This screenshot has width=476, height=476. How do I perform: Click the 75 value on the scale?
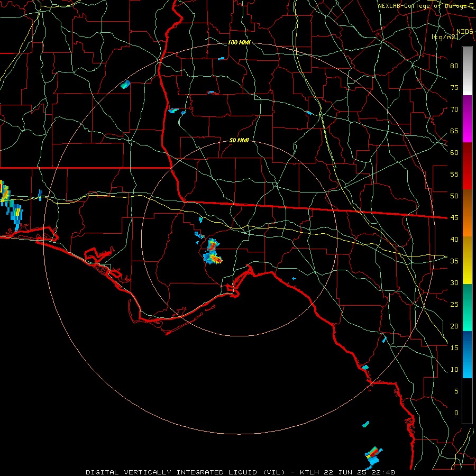[454, 87]
